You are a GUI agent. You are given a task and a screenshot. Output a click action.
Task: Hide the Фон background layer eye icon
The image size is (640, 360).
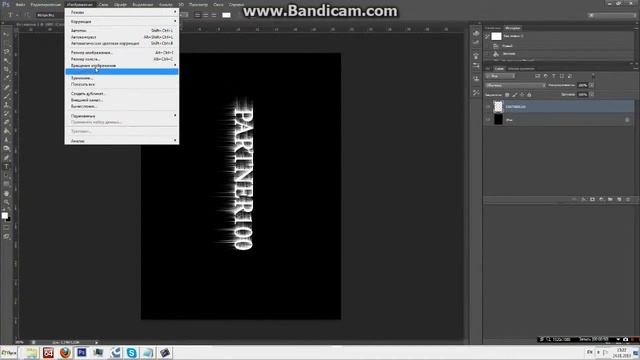(488, 120)
